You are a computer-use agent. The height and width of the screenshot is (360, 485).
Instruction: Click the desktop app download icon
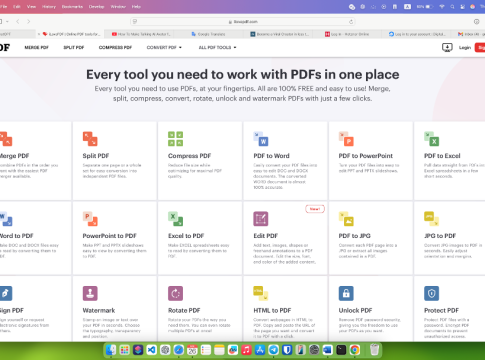[447, 47]
